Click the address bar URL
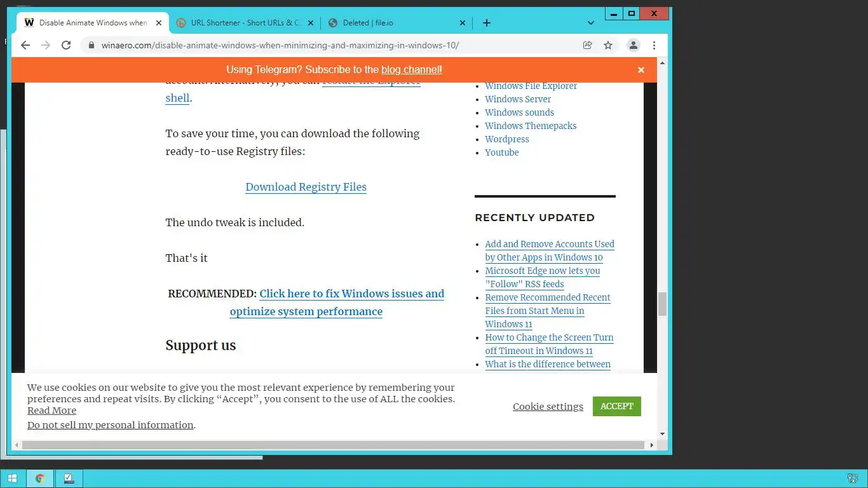Screen dimensions: 868x488 (x=280, y=45)
